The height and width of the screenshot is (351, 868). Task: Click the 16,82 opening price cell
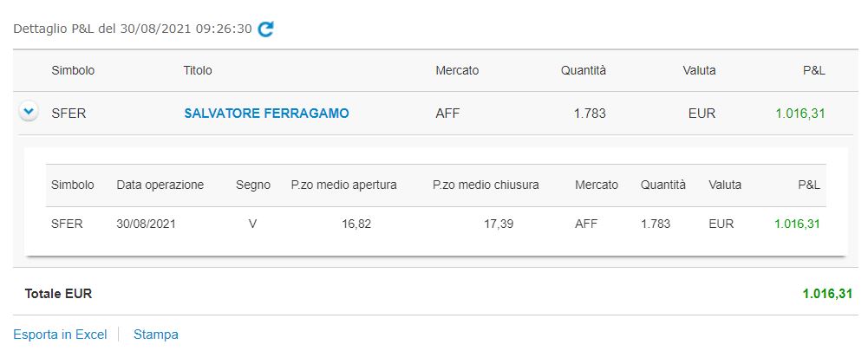357,224
